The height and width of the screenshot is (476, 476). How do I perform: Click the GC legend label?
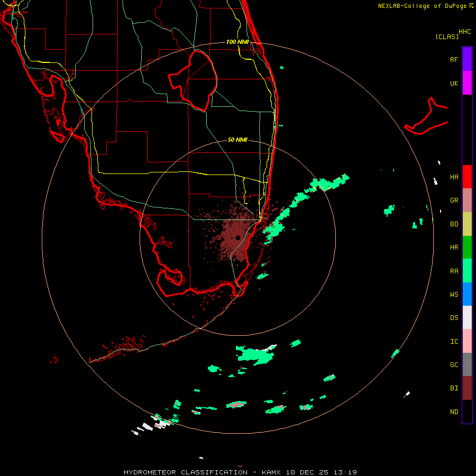click(454, 365)
